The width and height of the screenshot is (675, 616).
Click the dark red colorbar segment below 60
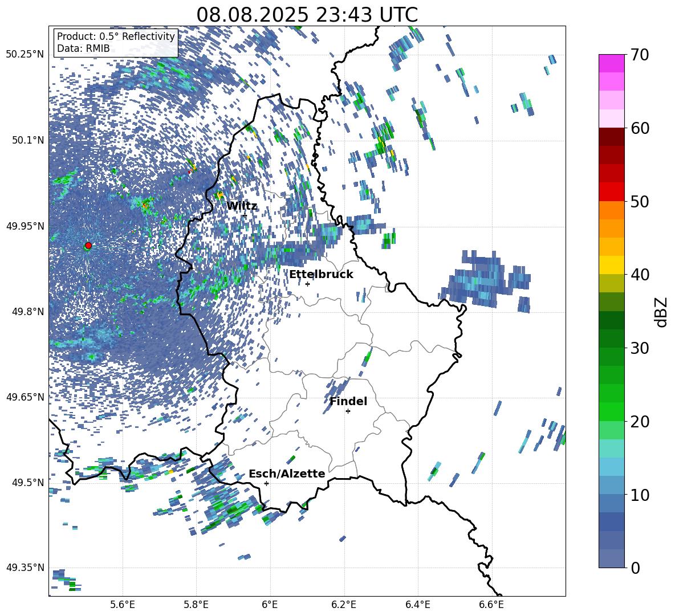tap(611, 137)
